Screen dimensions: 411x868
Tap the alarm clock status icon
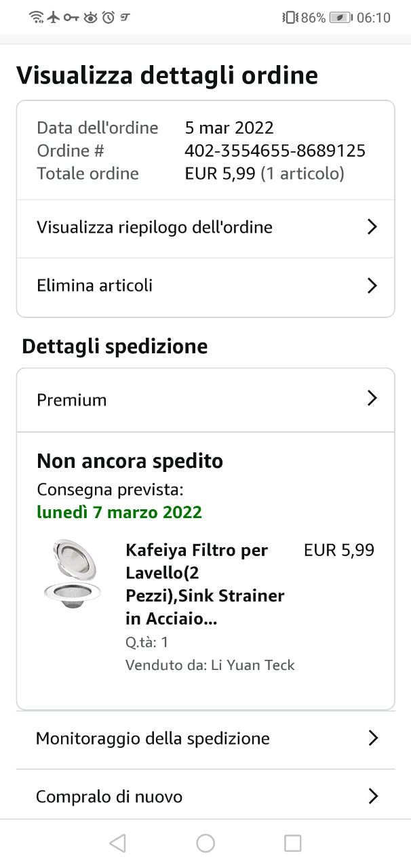coord(108,18)
